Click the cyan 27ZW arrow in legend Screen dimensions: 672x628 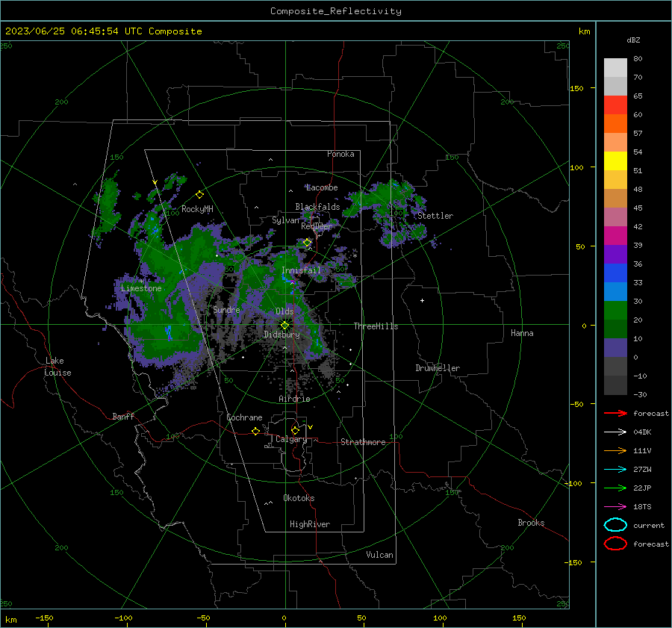pos(615,470)
